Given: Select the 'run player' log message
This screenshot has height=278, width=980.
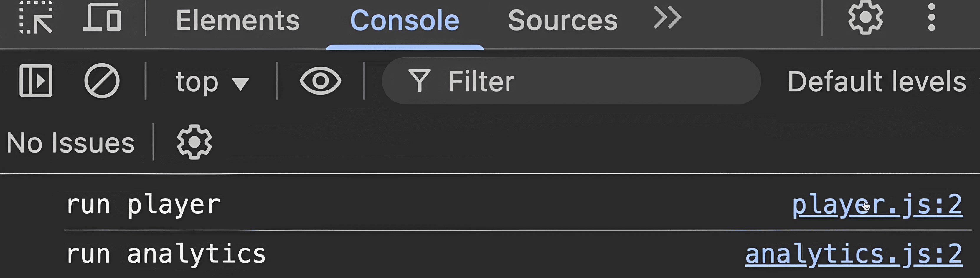Looking at the screenshot, I should (x=143, y=205).
